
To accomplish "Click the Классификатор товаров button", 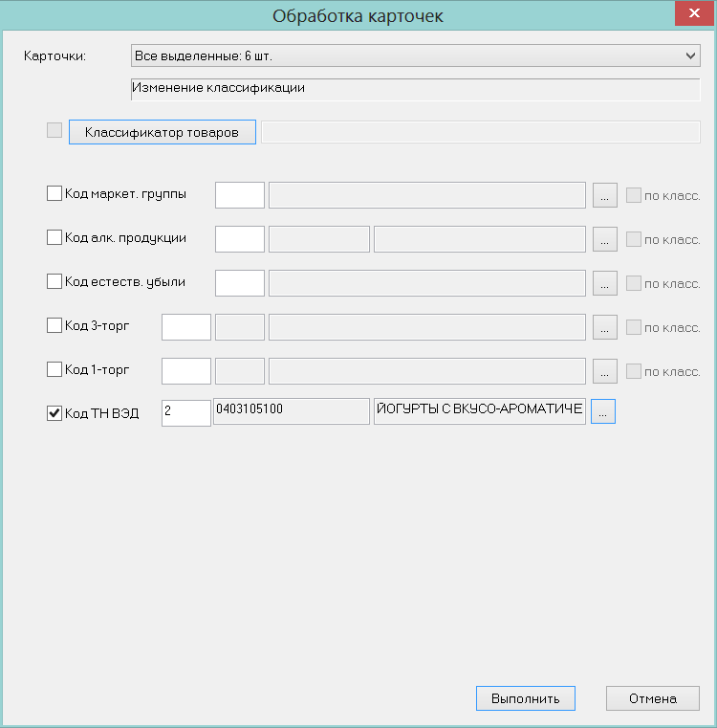I will coord(163,132).
